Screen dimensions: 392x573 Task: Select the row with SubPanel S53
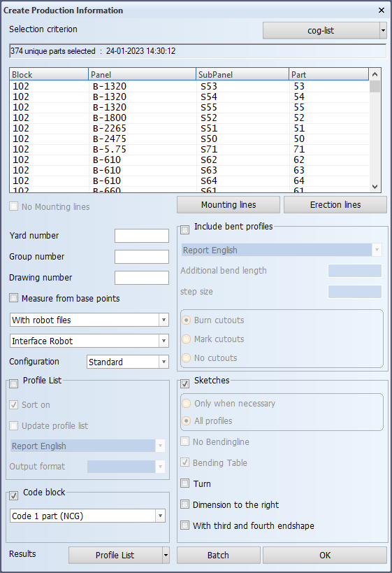(189, 86)
